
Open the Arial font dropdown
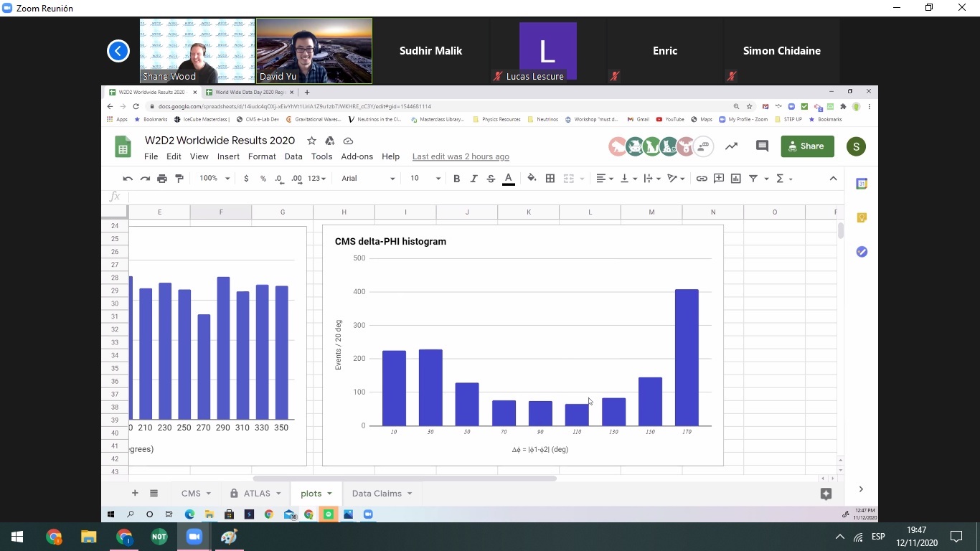368,179
